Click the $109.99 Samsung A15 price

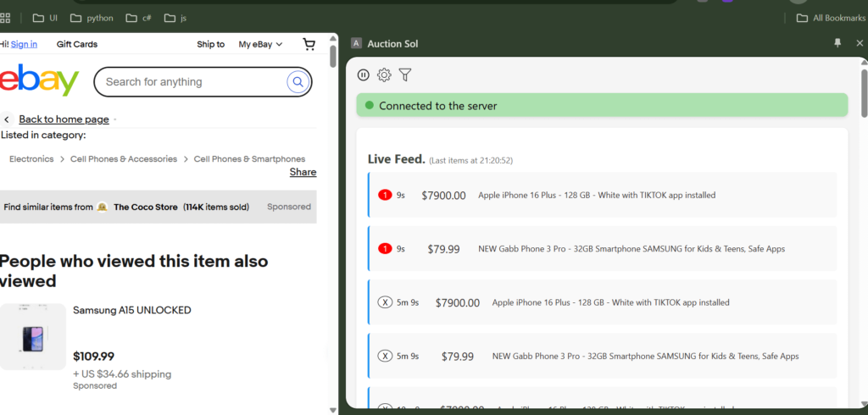coord(93,357)
